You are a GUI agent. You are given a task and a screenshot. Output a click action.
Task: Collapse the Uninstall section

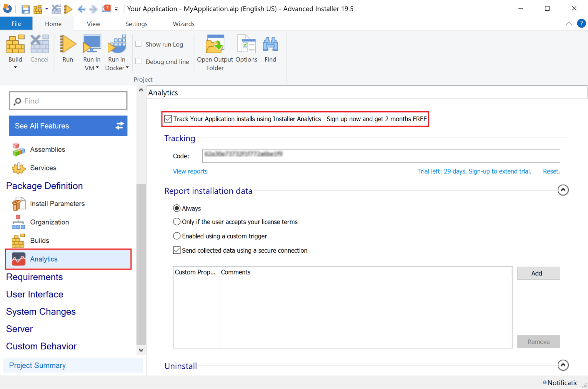(x=563, y=365)
